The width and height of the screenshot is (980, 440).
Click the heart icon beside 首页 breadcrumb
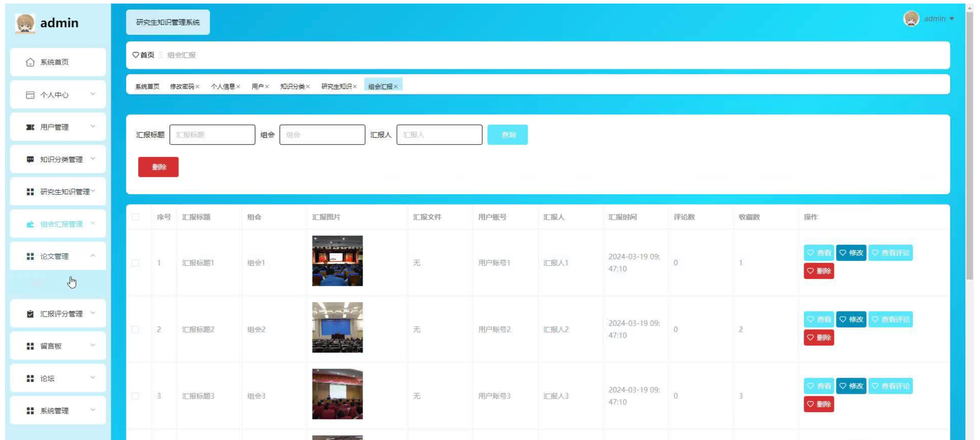[x=135, y=55]
